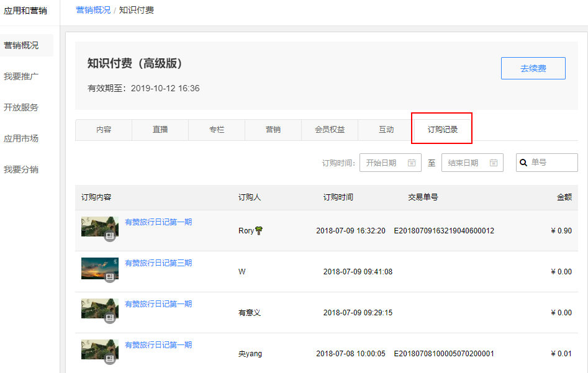Open the 内容 tab
This screenshot has width=588, height=373.
click(x=104, y=130)
